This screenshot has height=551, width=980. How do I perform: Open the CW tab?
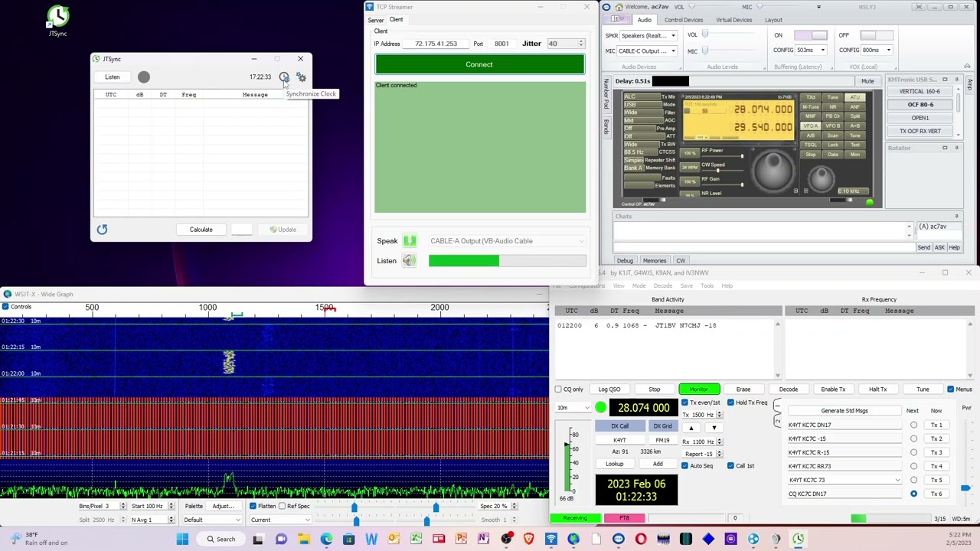[680, 261]
